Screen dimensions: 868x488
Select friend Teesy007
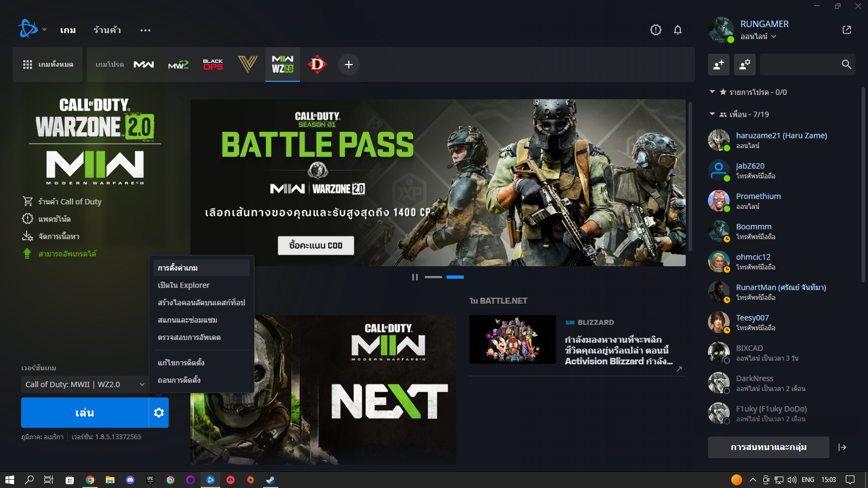pyautogui.click(x=781, y=322)
